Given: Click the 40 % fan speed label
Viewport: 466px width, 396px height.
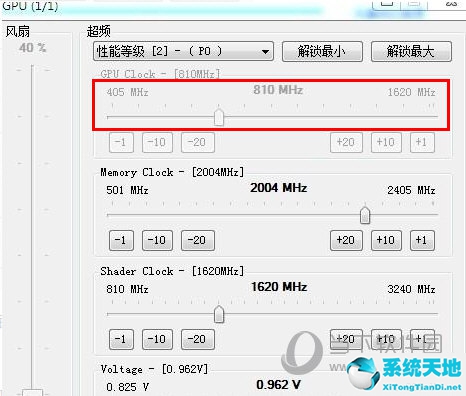Looking at the screenshot, I should (x=32, y=47).
